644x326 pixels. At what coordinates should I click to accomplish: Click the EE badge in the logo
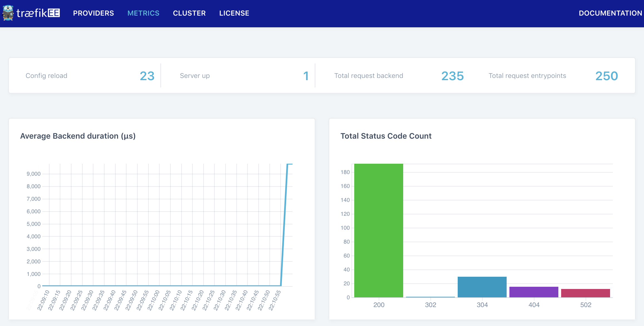(54, 13)
